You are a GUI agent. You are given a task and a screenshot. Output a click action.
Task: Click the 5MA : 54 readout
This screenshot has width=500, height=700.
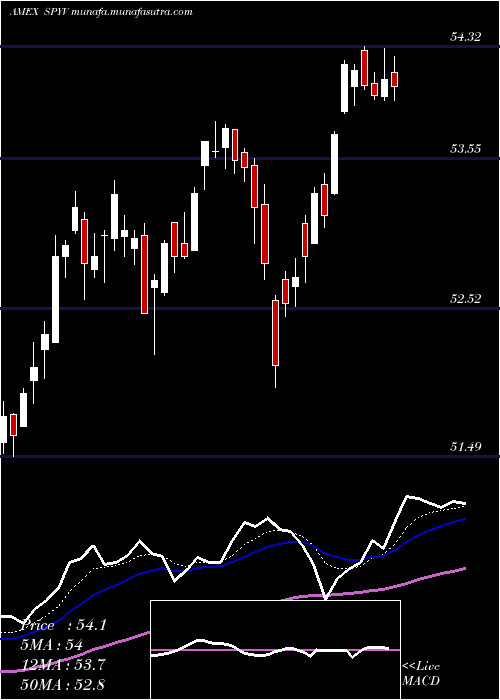point(52,645)
